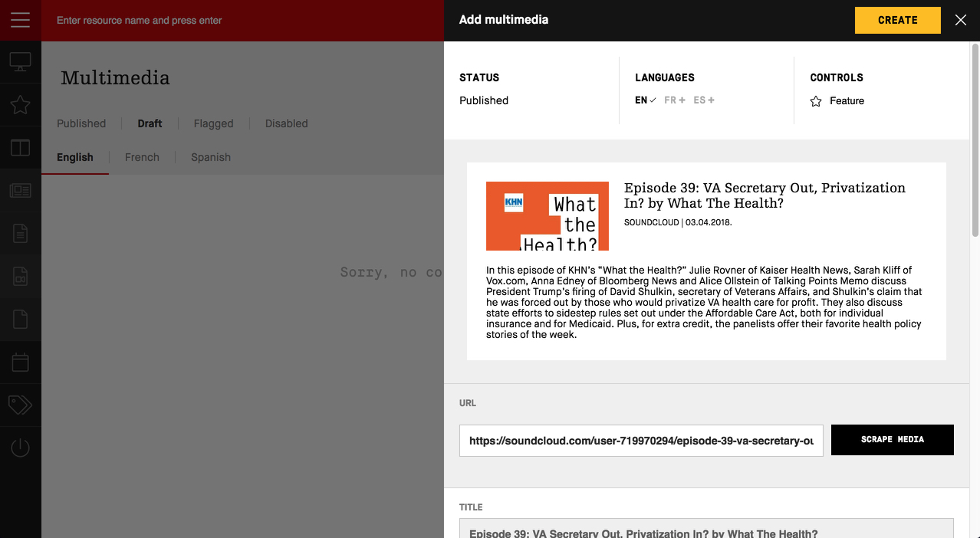Close the Add multimedia panel
Image resolution: width=980 pixels, height=538 pixels.
961,20
